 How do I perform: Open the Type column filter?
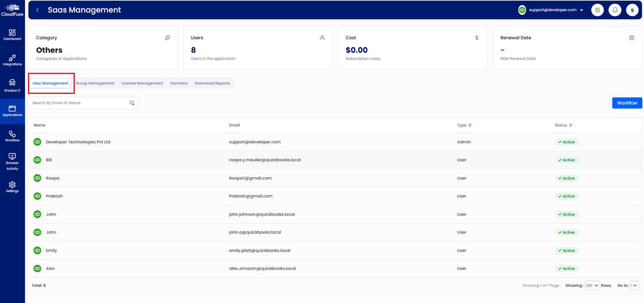[470, 125]
